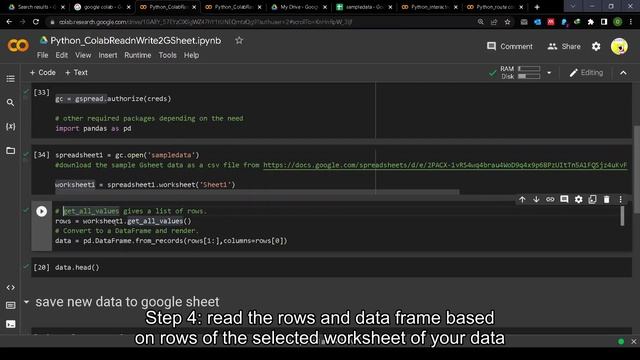The width and height of the screenshot is (640, 360).
Task: Copy link to cell icon
Action: click(550, 199)
